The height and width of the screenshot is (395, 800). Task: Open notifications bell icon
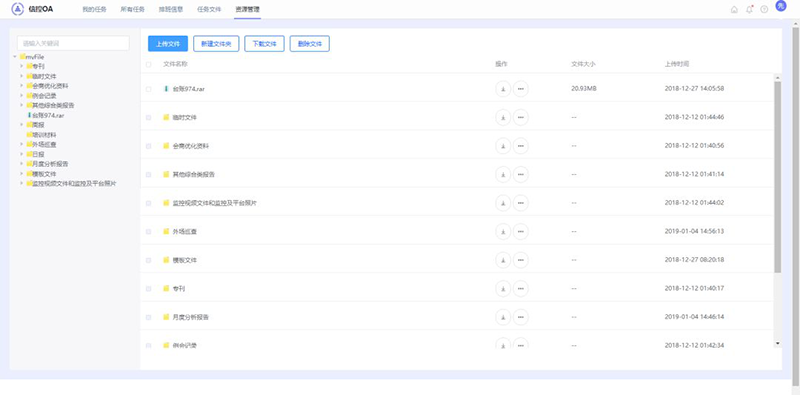click(x=749, y=9)
